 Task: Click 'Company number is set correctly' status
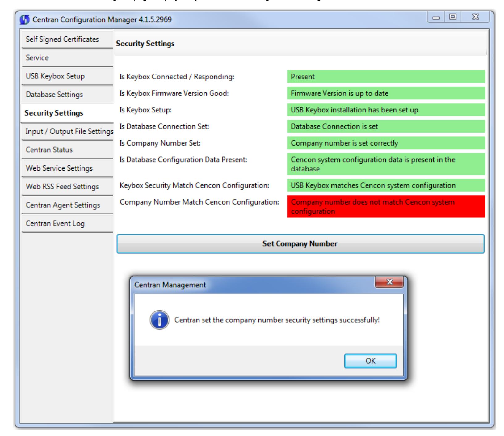(x=386, y=143)
